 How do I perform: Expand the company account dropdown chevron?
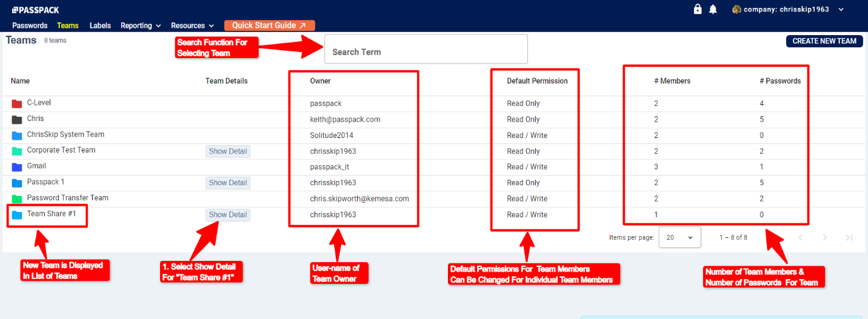(x=841, y=10)
